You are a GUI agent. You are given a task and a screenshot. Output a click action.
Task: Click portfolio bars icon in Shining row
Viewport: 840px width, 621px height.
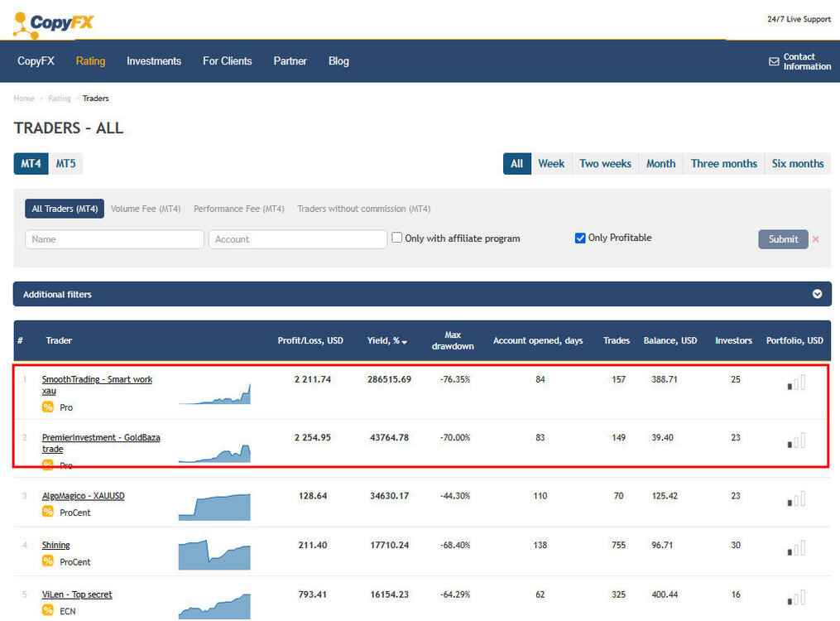pyautogui.click(x=796, y=548)
